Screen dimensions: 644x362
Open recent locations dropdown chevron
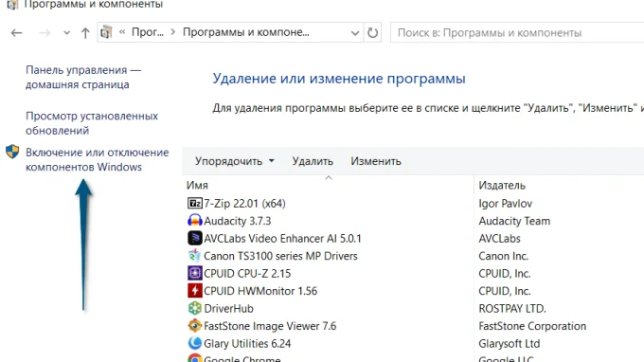tap(66, 33)
